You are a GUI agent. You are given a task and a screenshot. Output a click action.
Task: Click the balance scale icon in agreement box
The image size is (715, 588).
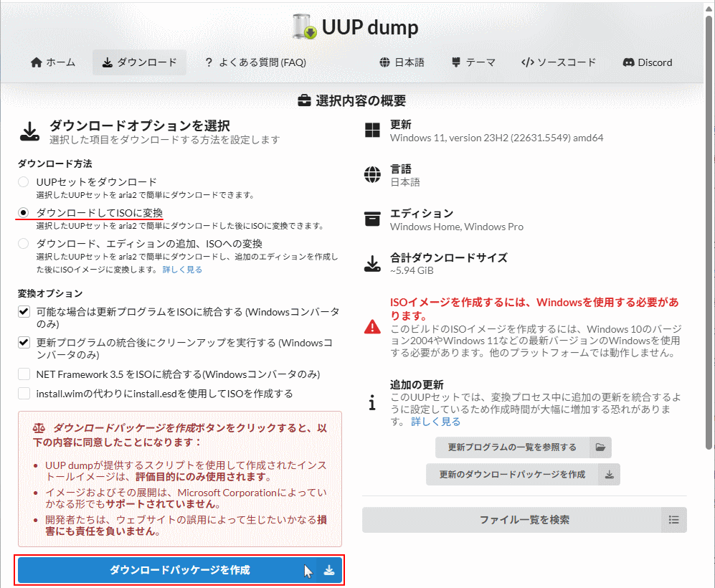pos(39,429)
